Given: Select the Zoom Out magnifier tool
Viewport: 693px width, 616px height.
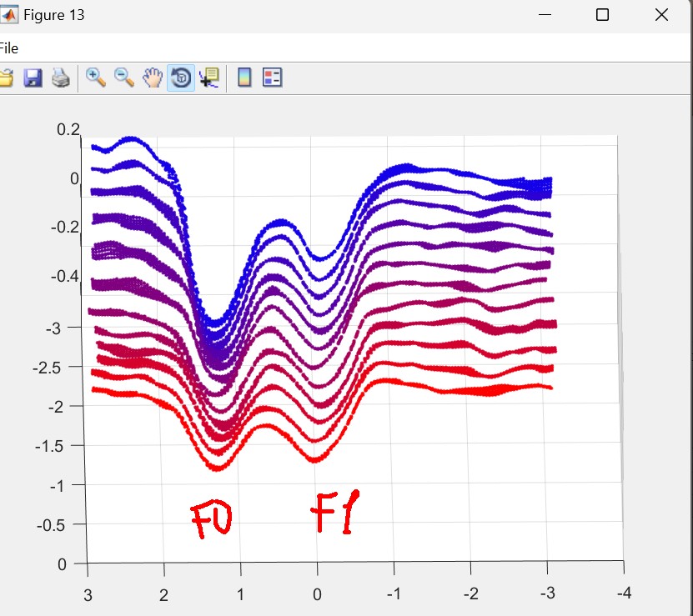Looking at the screenshot, I should click(124, 78).
